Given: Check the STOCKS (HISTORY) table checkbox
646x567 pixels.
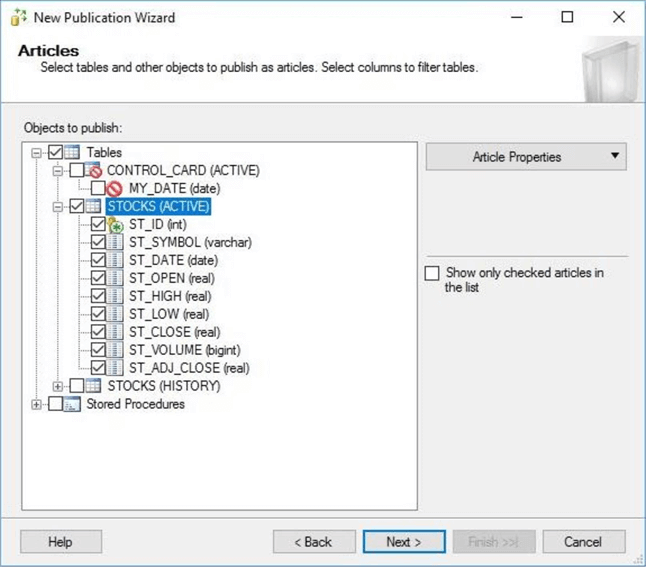Looking at the screenshot, I should 77,386.
